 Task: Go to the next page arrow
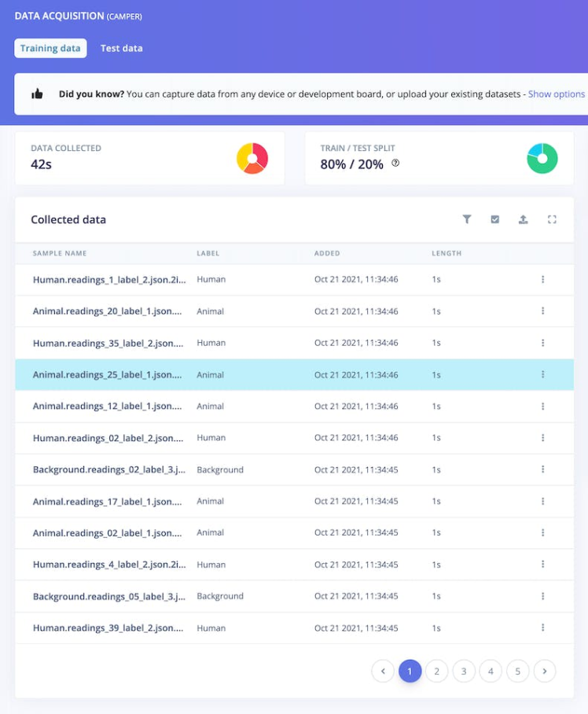tap(545, 672)
